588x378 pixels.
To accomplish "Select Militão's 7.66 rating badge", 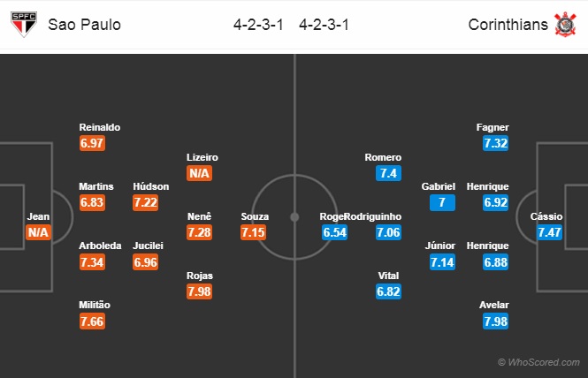I will click(92, 321).
